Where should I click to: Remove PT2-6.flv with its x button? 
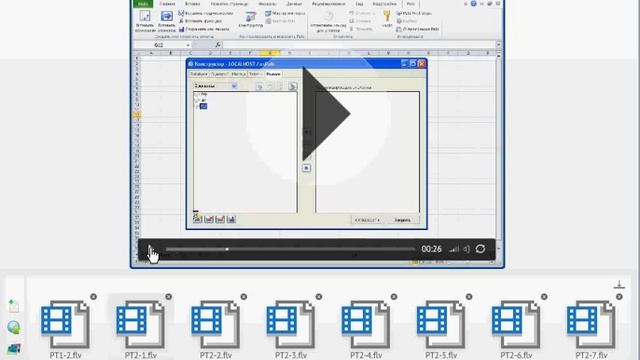tap(544, 297)
